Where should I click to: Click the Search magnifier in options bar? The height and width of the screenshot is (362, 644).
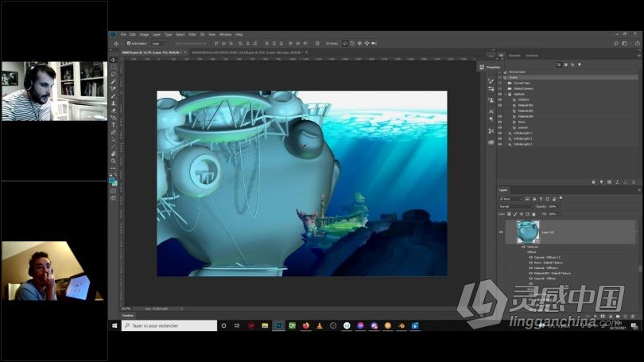pos(615,43)
